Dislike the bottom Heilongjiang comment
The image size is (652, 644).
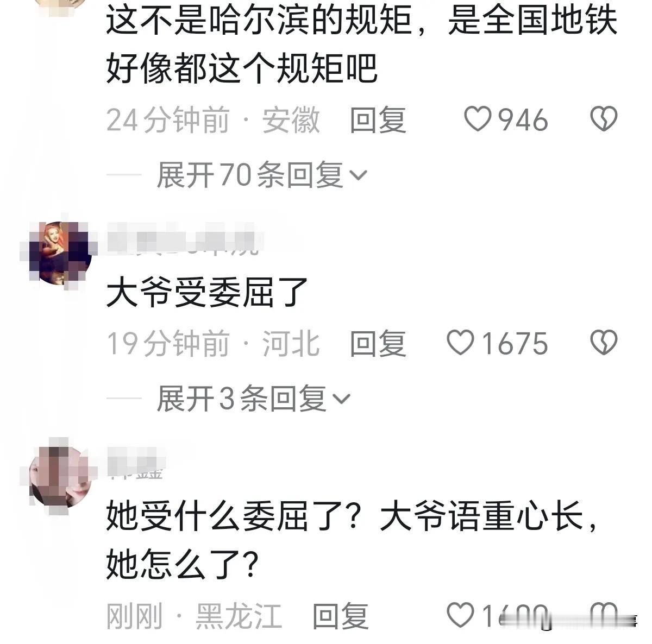tap(604, 615)
